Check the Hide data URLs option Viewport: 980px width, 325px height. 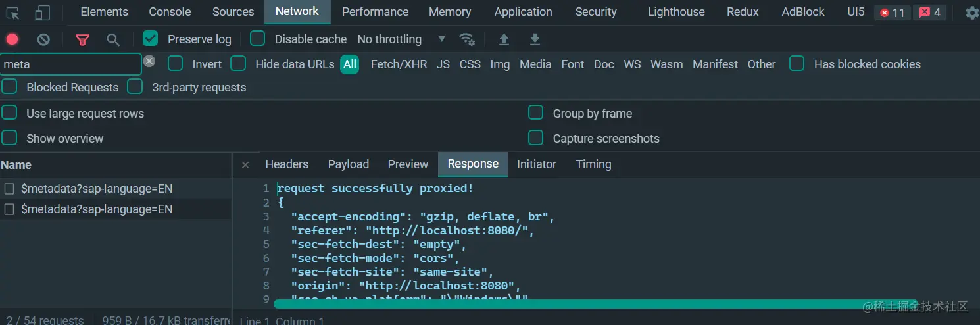238,64
